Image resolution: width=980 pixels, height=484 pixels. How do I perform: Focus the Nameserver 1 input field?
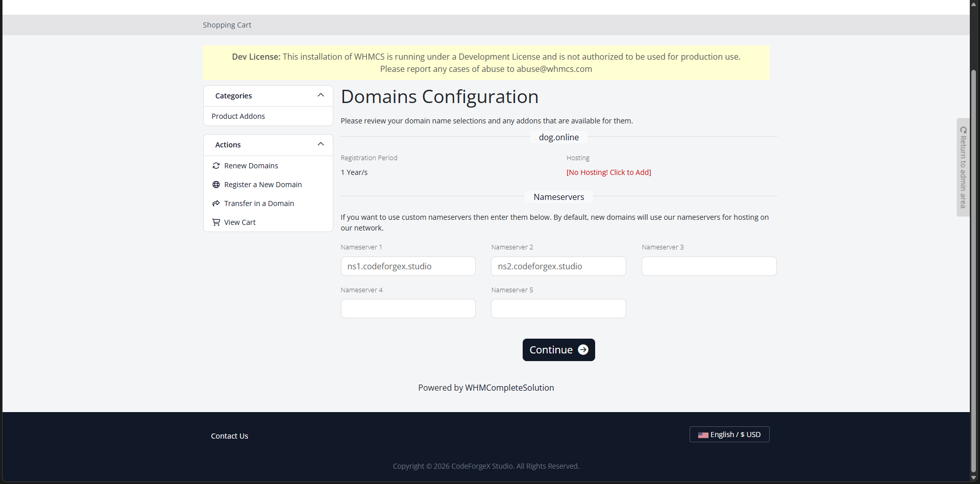tap(408, 266)
